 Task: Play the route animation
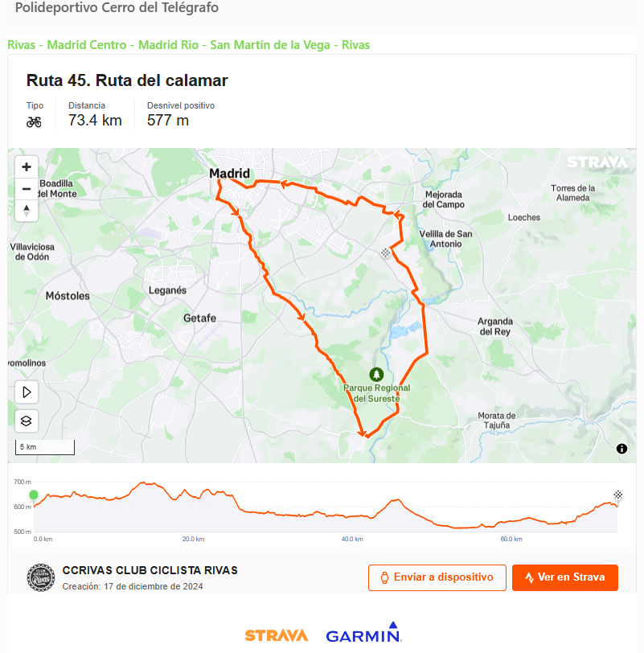27,392
